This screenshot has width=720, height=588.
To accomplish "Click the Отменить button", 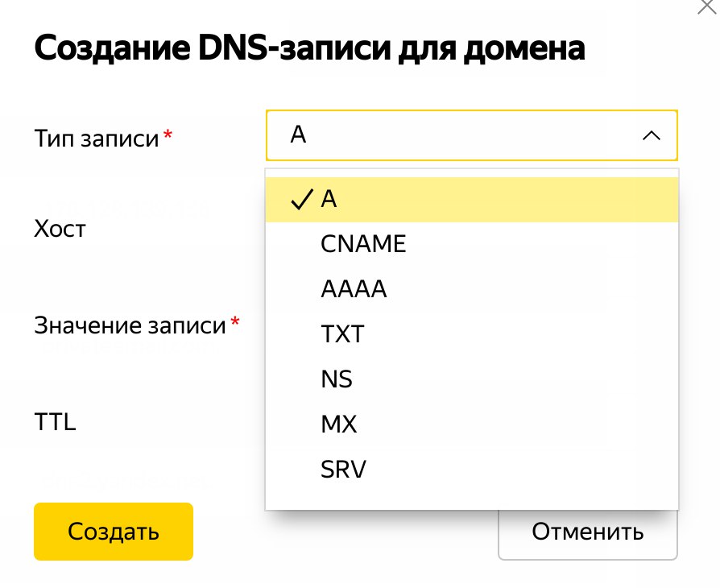I will [x=588, y=533].
